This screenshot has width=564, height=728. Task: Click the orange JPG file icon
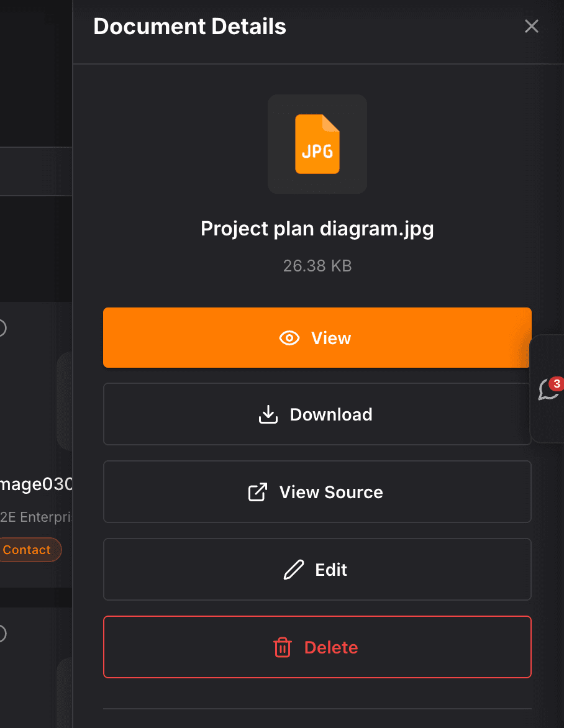(317, 144)
